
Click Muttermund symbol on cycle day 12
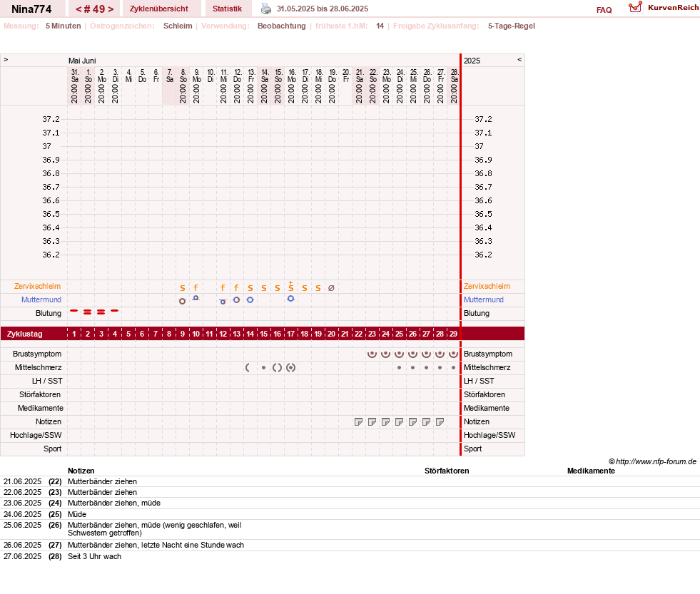(223, 302)
